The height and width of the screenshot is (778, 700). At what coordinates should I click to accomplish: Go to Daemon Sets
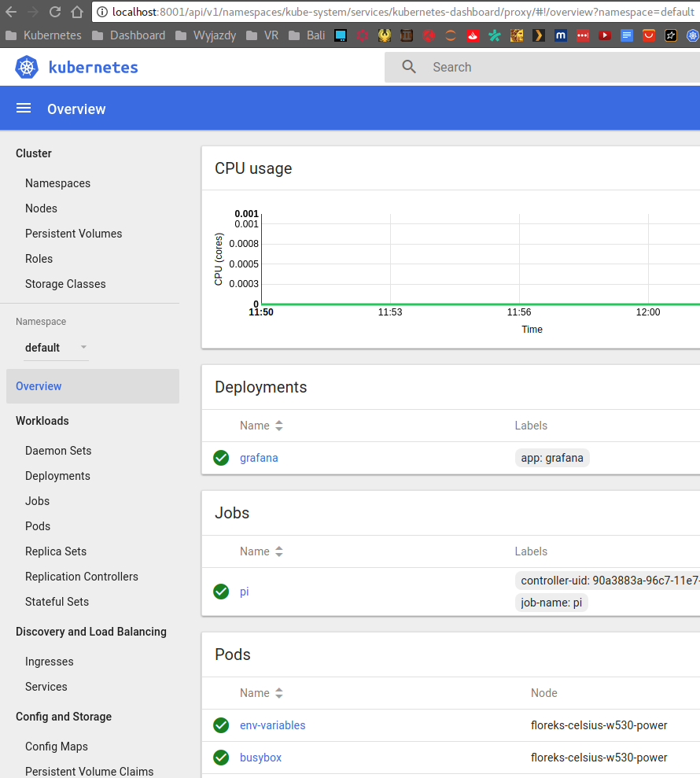click(58, 451)
